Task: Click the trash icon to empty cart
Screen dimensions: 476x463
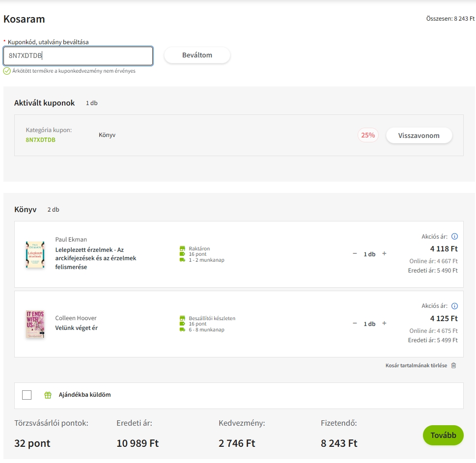Action: [x=453, y=365]
